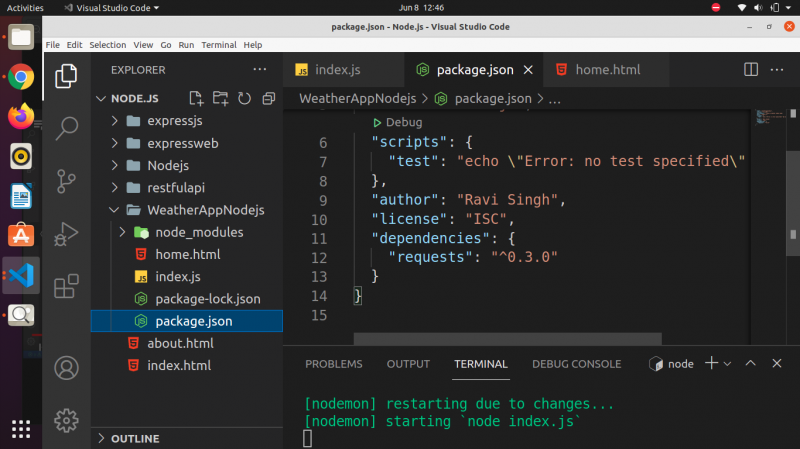
Task: Close the terminal panel
Action: 777,363
